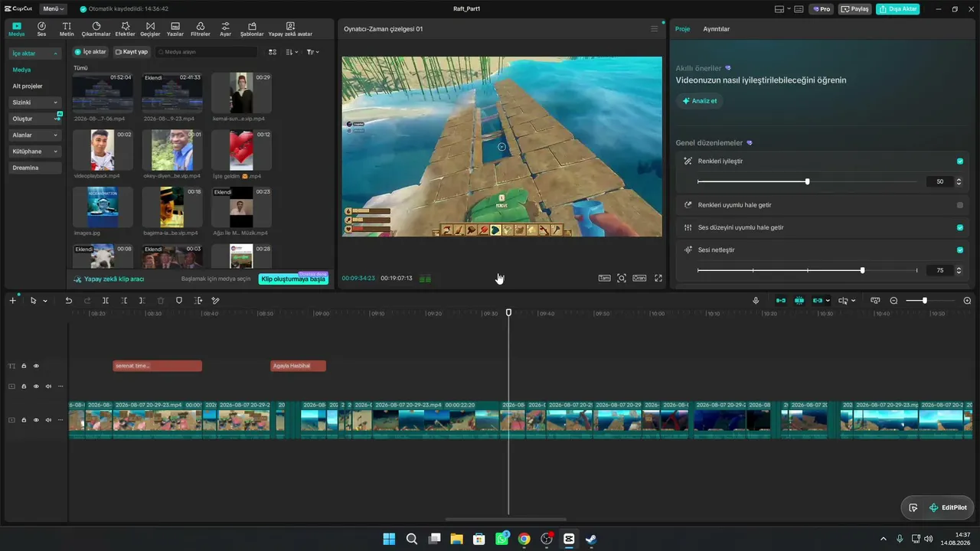The width and height of the screenshot is (980, 551).
Task: Open the Şablonlar templates panel
Action: 252,29
